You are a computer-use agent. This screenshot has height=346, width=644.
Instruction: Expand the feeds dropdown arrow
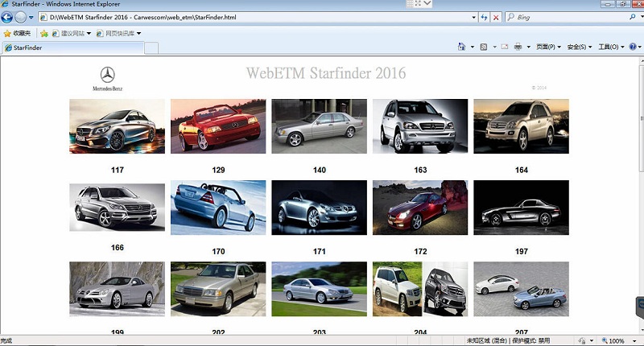494,47
